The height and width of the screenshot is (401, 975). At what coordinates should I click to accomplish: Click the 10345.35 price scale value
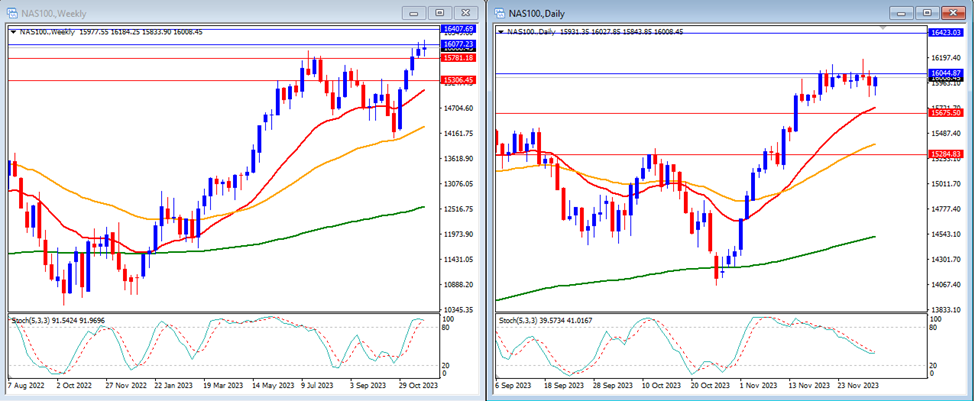(x=456, y=310)
